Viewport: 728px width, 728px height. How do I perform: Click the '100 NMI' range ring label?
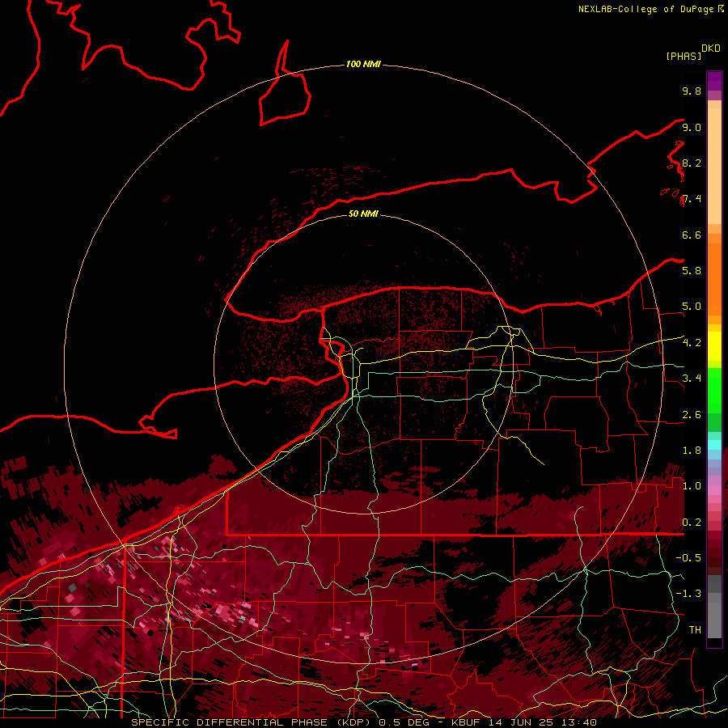[x=363, y=64]
